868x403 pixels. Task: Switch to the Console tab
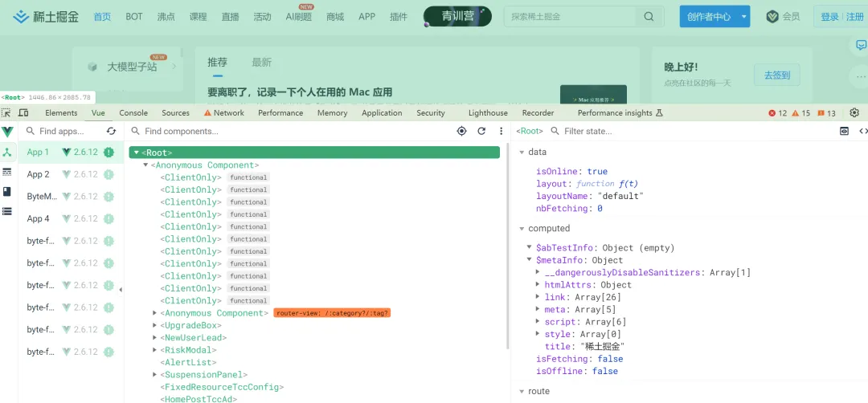133,112
